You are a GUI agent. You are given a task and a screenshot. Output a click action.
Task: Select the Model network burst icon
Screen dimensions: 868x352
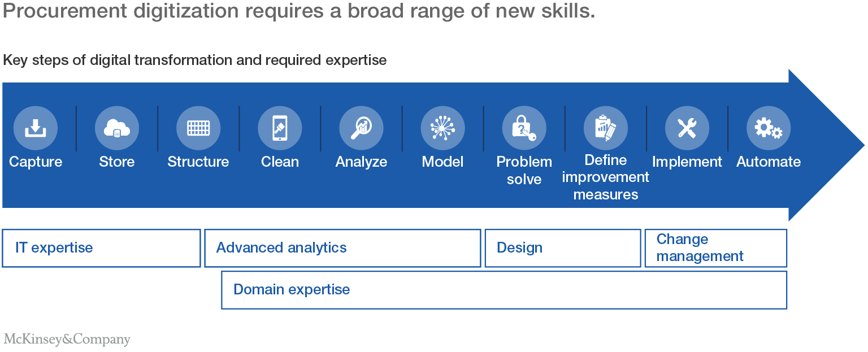point(442,128)
